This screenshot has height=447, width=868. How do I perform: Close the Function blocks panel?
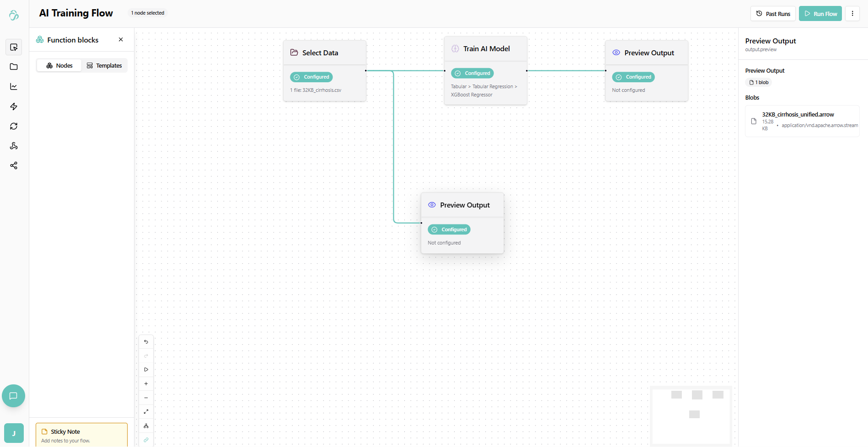tap(121, 40)
